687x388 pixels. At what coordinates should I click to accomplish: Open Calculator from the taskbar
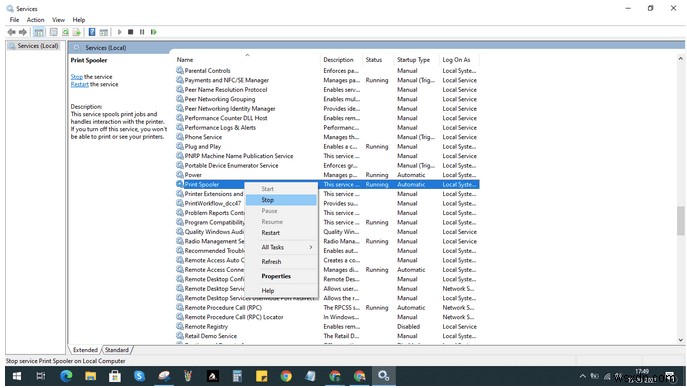(237, 376)
